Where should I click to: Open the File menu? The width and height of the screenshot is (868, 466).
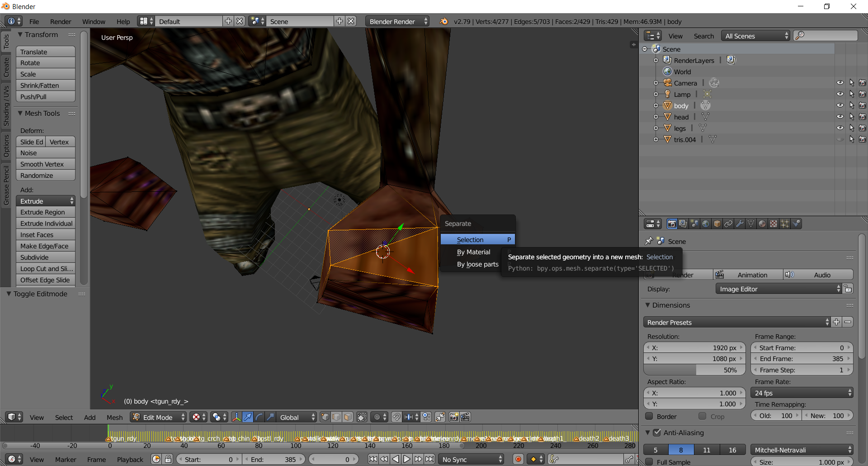tap(34, 21)
